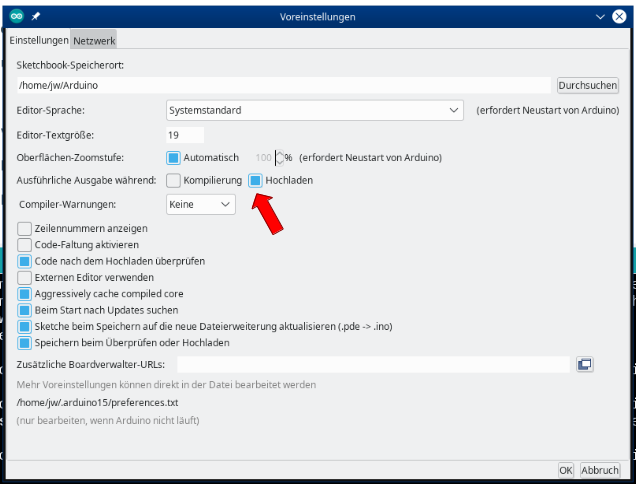Click the pin icon in the title bar
This screenshot has height=484, width=636.
(36, 17)
